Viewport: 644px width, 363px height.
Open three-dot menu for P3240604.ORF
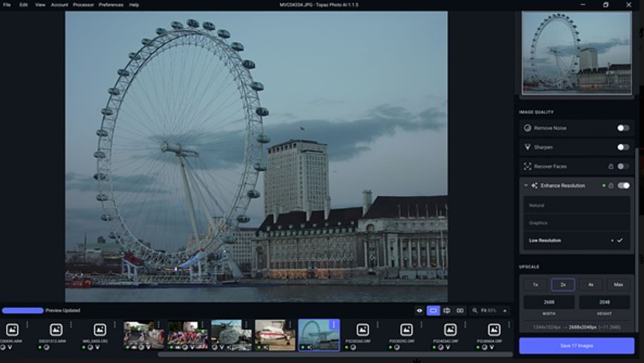(509, 325)
